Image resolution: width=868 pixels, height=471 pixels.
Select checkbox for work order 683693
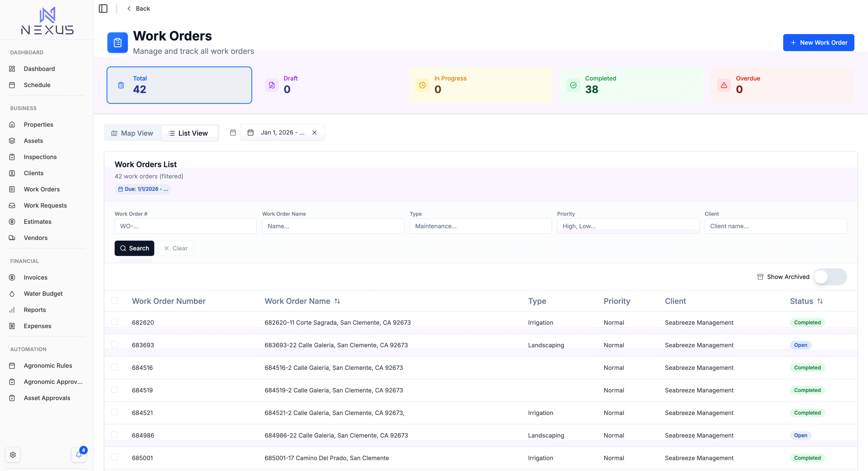point(115,344)
